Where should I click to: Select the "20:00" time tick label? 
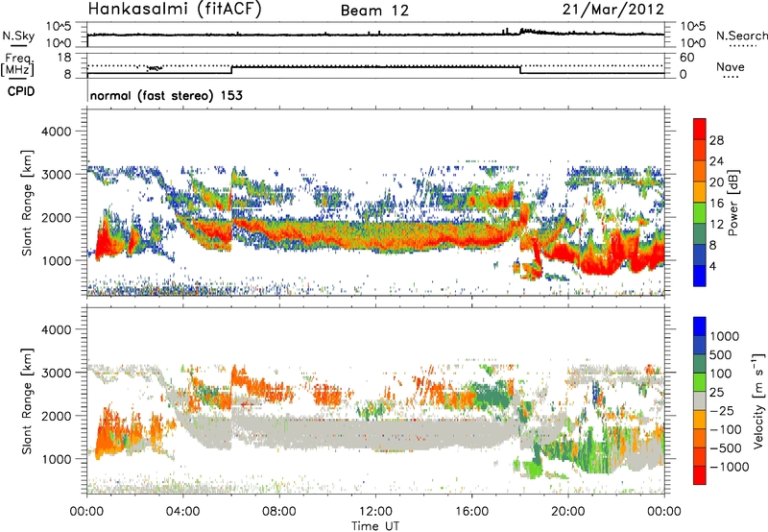point(567,512)
